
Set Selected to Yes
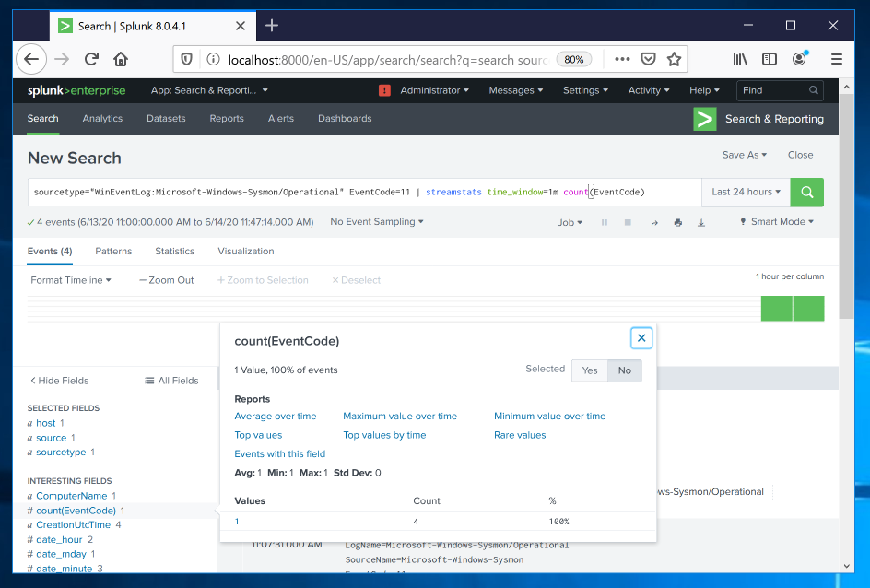(x=590, y=370)
